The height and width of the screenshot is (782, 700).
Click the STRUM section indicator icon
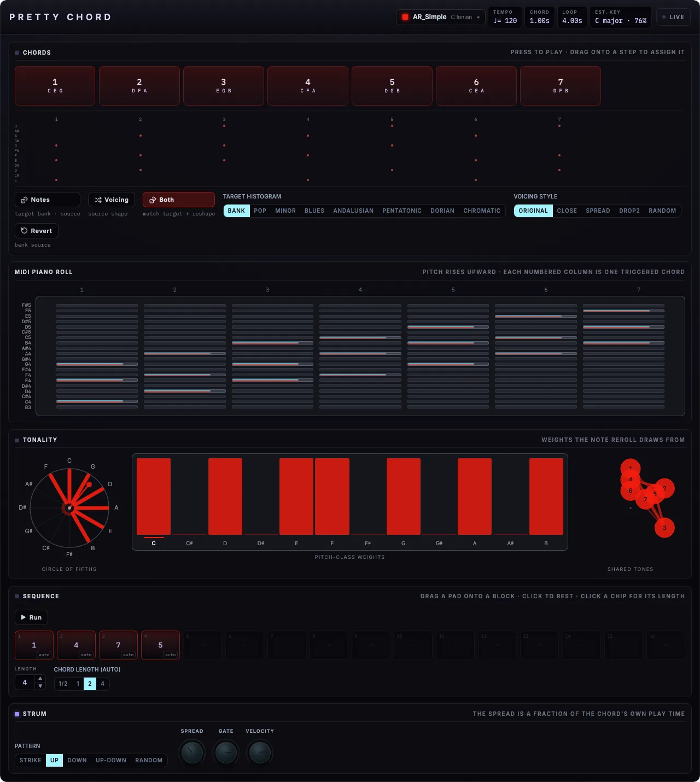(x=17, y=714)
